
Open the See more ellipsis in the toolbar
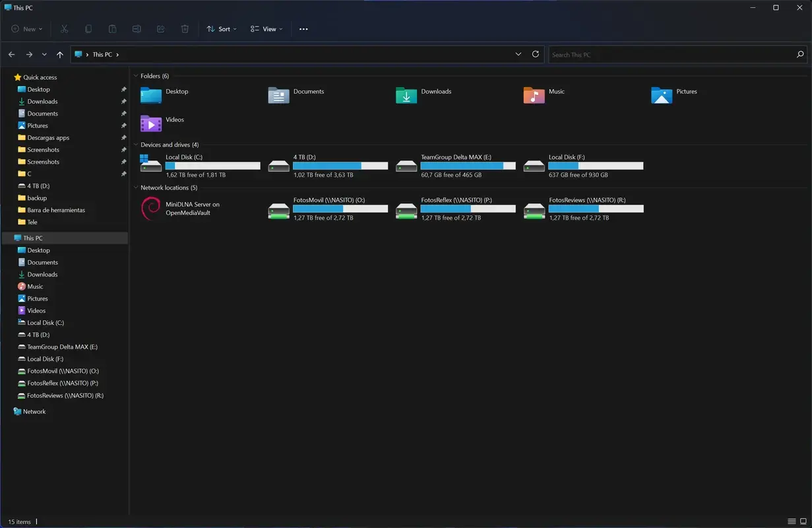pos(303,28)
